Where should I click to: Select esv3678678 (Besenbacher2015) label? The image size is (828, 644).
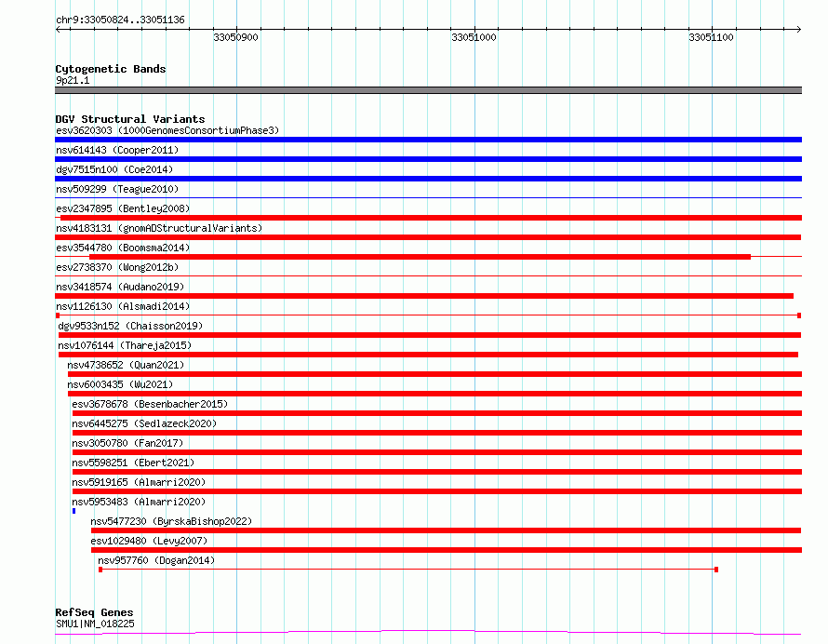click(150, 404)
